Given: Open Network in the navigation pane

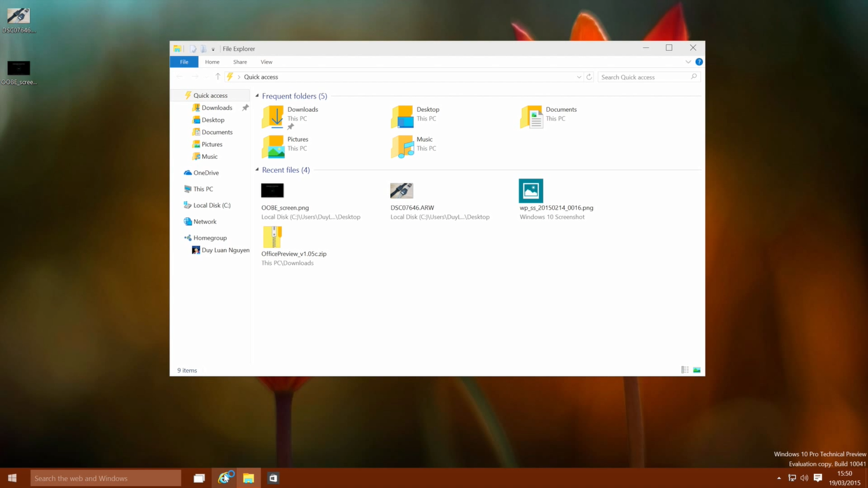Looking at the screenshot, I should [x=205, y=222].
